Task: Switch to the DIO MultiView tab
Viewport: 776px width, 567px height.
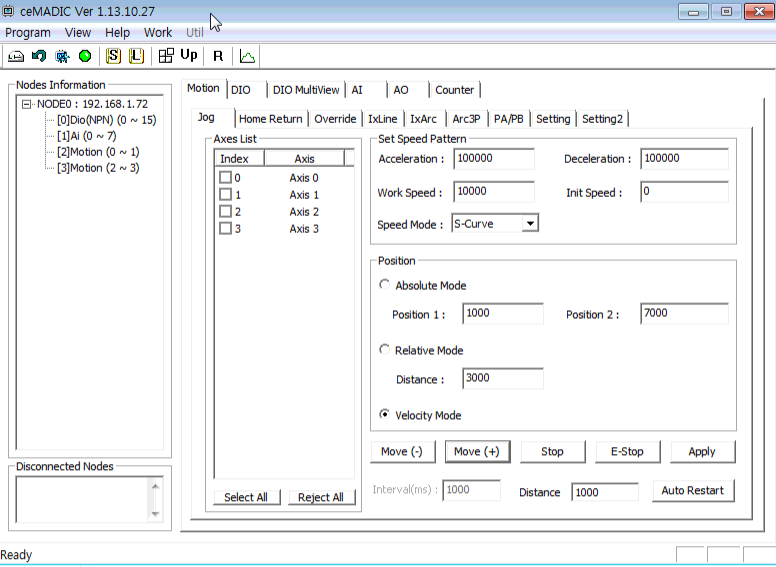Action: click(306, 90)
